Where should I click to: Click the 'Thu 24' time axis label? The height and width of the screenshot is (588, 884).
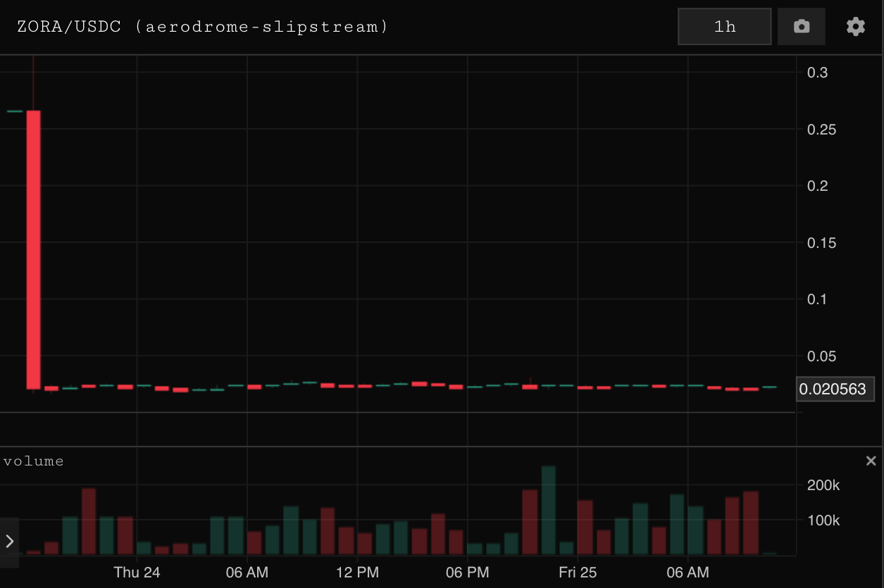137,572
